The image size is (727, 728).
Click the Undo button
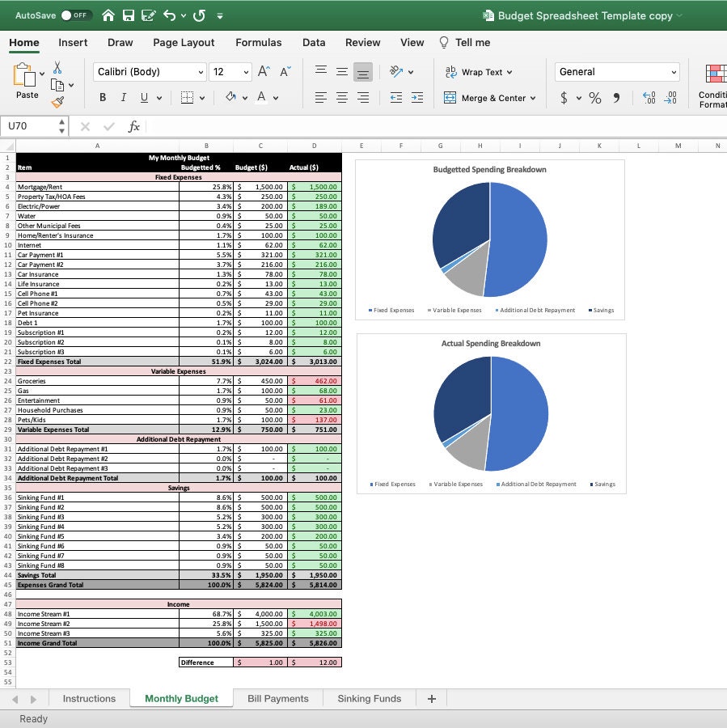point(167,15)
